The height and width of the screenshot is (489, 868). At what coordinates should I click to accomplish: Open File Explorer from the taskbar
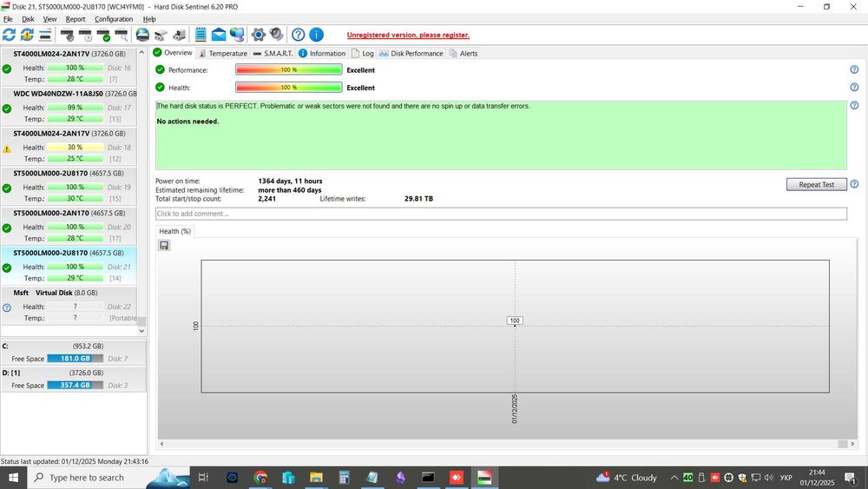coord(316,478)
